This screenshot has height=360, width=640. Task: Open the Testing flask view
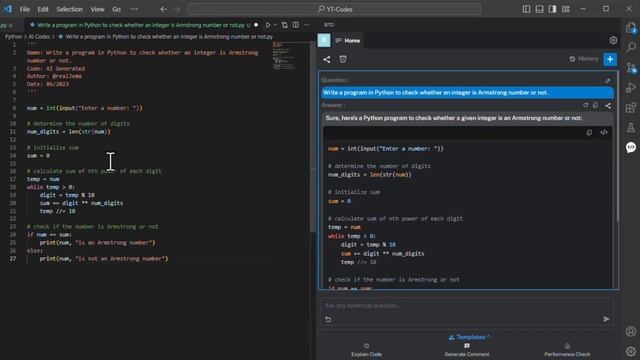[x=631, y=127]
